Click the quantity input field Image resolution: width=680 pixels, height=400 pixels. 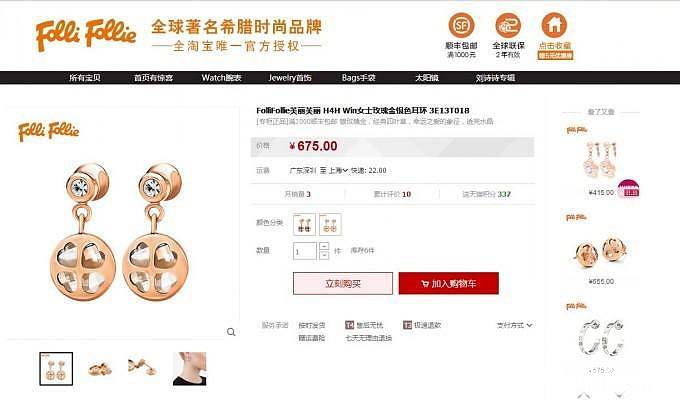pos(305,251)
